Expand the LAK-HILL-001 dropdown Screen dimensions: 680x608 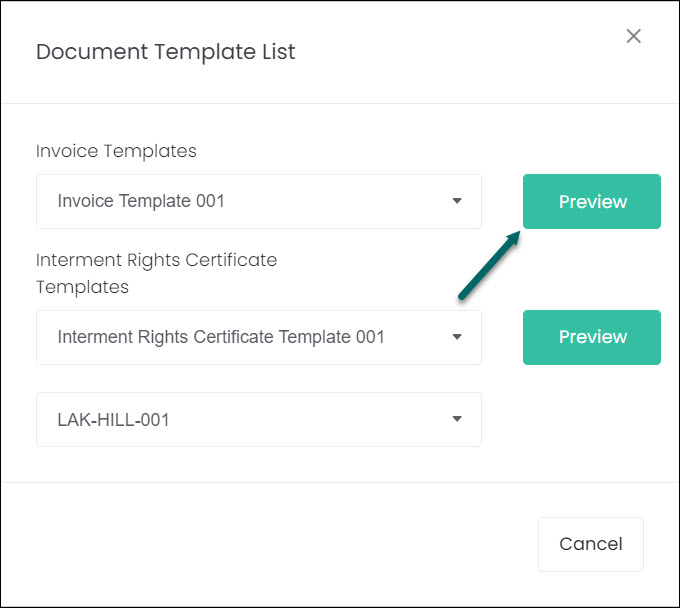pyautogui.click(x=259, y=419)
